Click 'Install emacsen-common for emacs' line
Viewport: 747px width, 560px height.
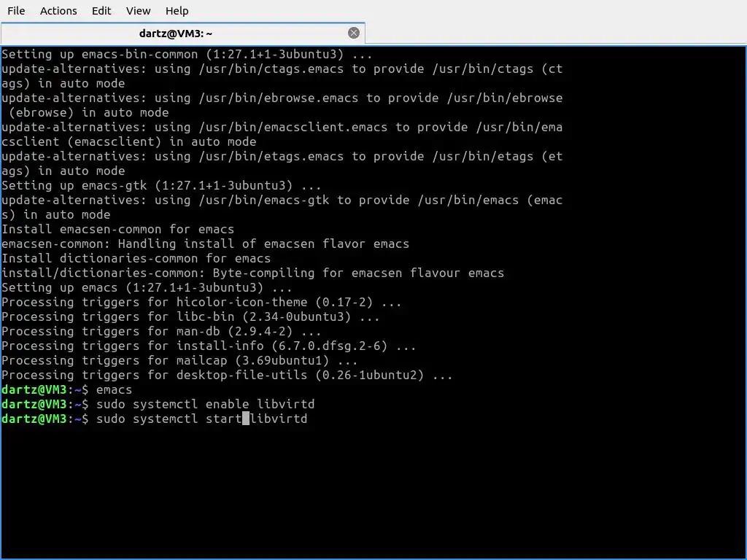point(117,229)
